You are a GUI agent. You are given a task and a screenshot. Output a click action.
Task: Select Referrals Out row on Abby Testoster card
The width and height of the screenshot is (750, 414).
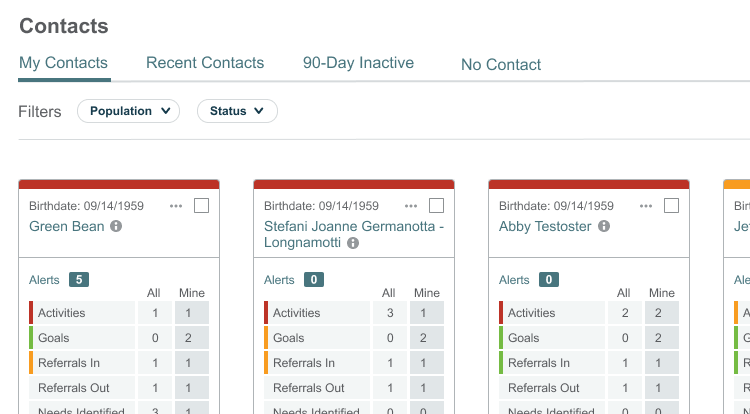tap(589, 388)
